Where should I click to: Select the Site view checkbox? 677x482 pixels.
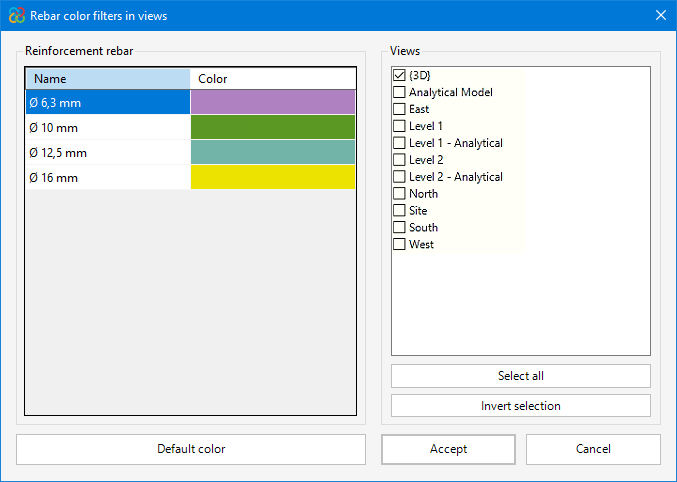click(399, 211)
